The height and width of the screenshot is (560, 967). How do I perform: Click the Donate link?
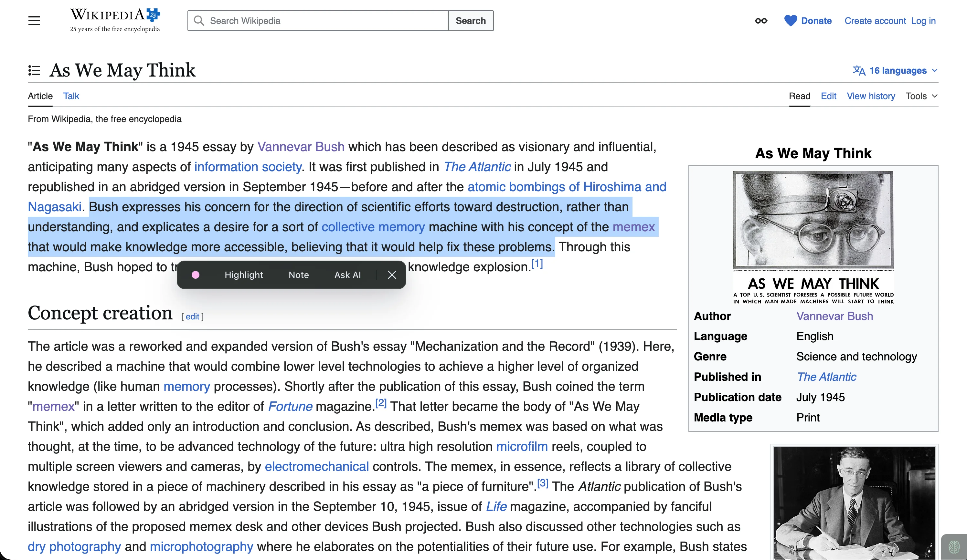816,21
